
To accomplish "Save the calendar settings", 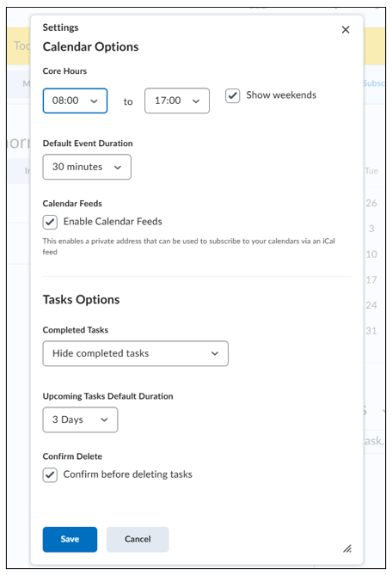I will 70,539.
